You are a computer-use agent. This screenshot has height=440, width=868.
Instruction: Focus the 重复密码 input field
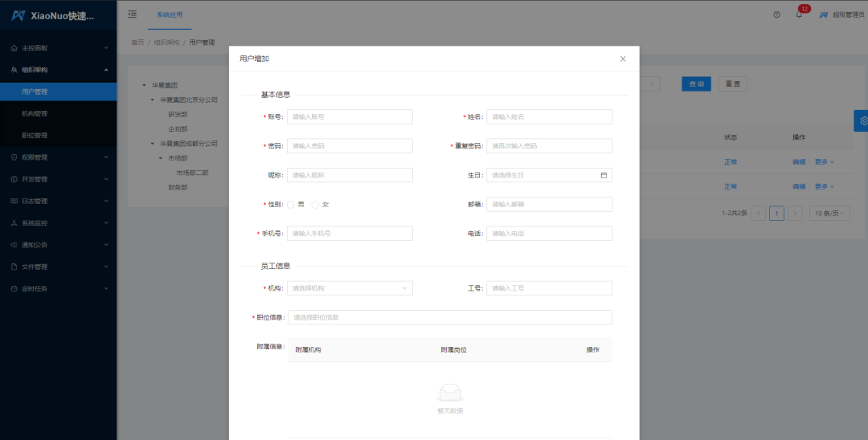point(549,146)
